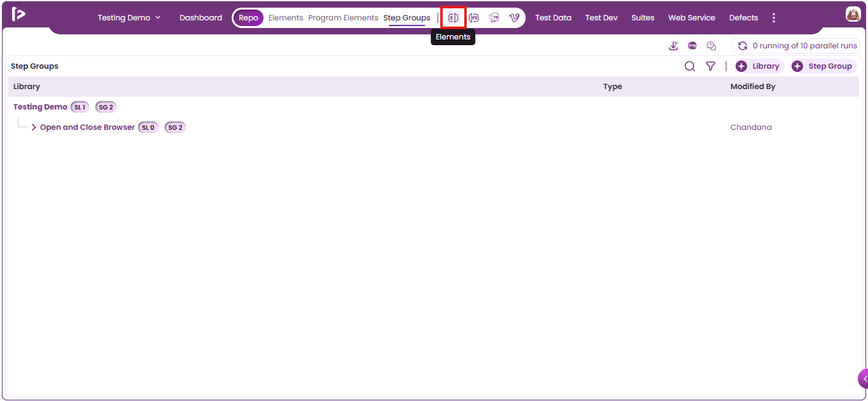Open the Open and Close Browser row label

pyautogui.click(x=87, y=127)
